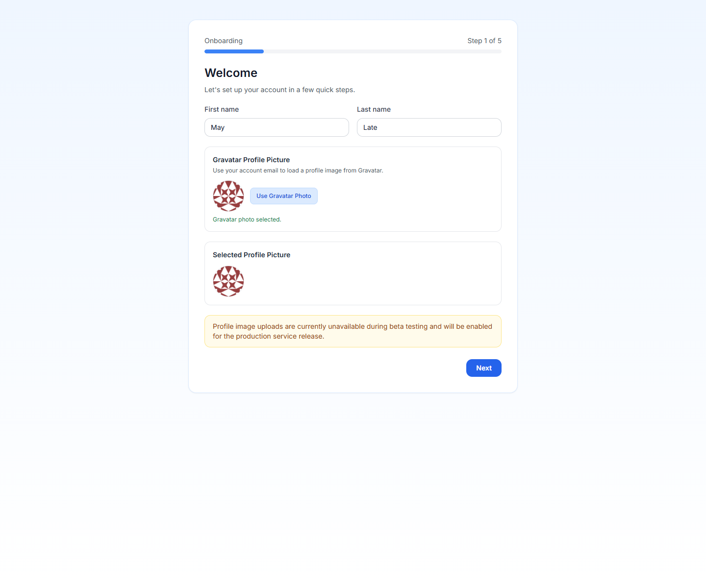Click the Selected Profile Picture heading
The image size is (706, 588).
pyautogui.click(x=252, y=255)
